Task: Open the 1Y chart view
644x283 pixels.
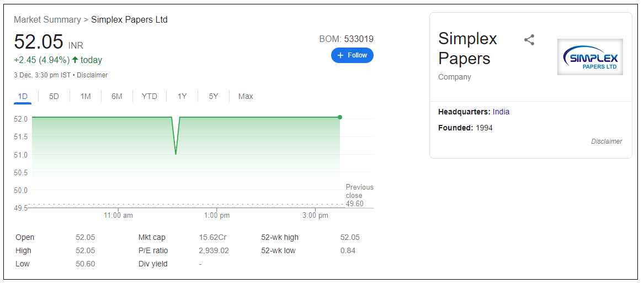Action: [x=182, y=96]
